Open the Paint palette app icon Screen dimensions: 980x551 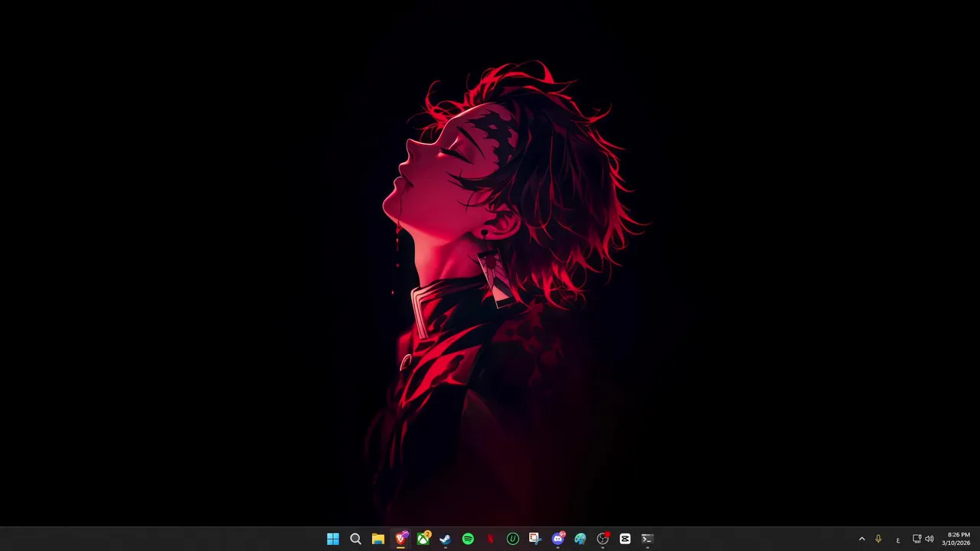(x=580, y=539)
